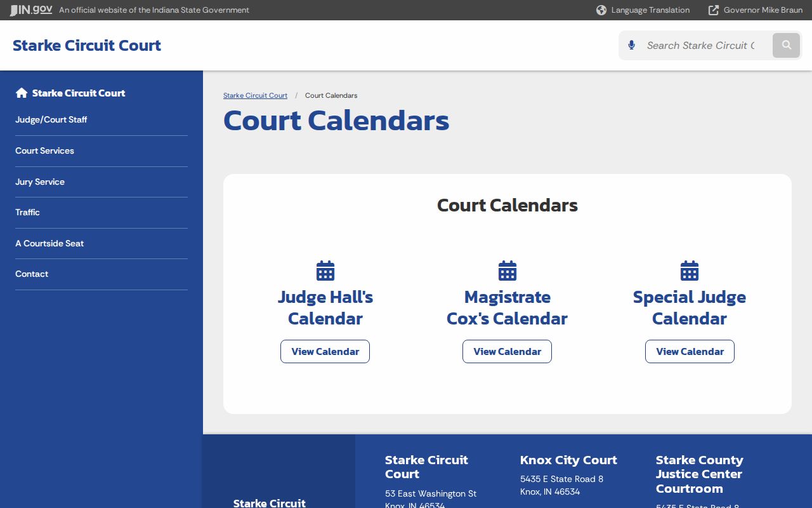Click 'An official website of the Indiana State Government' text
This screenshot has height=508, width=812.
154,10
